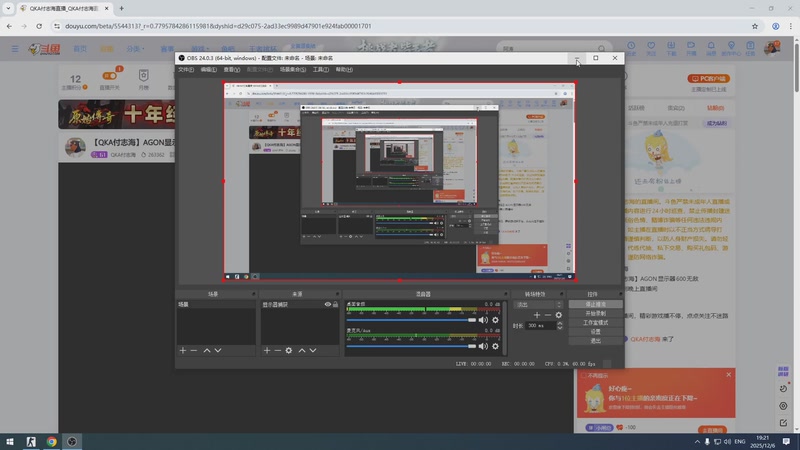800x450 pixels.
Task: Enable 工作室模式 in OBS controls
Action: (595, 322)
